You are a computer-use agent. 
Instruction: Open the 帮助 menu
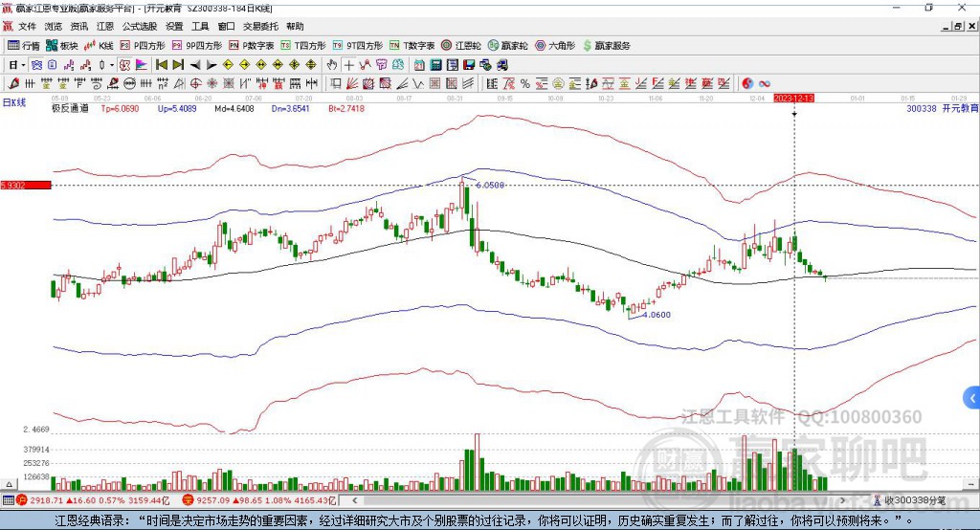295,26
